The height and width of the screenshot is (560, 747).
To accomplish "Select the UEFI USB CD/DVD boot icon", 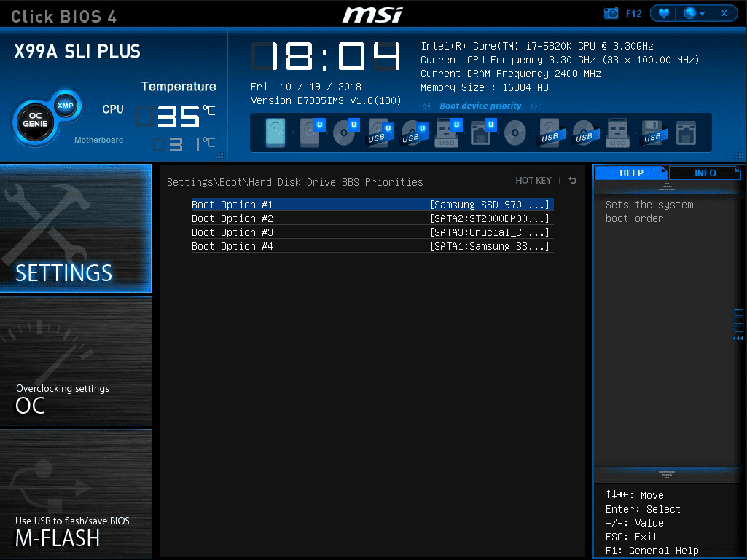I will click(x=413, y=133).
